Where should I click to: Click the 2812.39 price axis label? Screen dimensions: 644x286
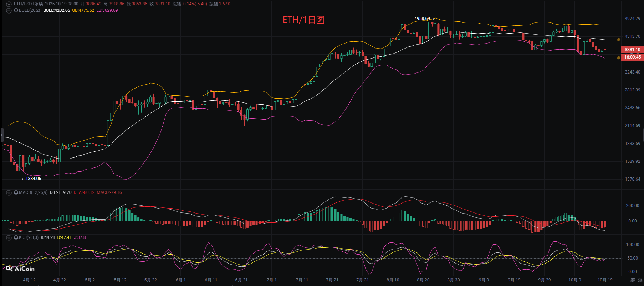point(633,90)
